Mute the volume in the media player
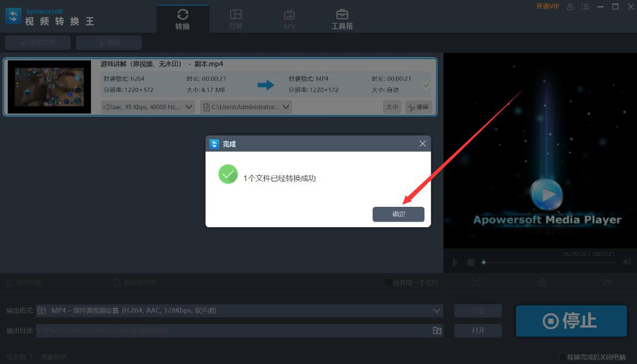637x364 pixels. tap(627, 262)
